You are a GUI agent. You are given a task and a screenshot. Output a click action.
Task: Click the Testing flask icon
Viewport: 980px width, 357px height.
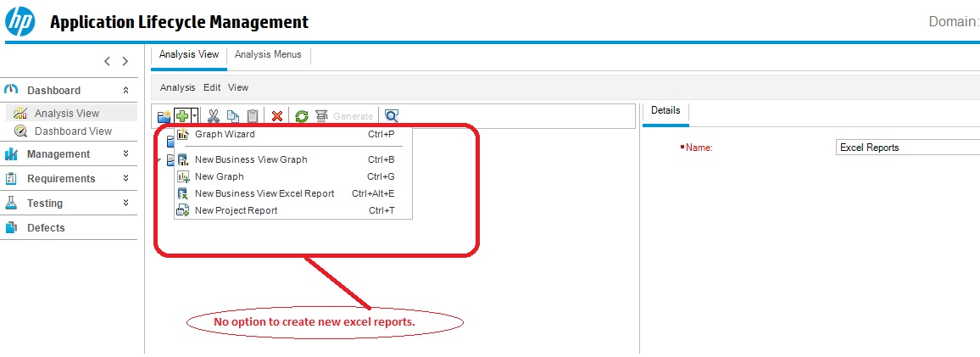(x=11, y=203)
